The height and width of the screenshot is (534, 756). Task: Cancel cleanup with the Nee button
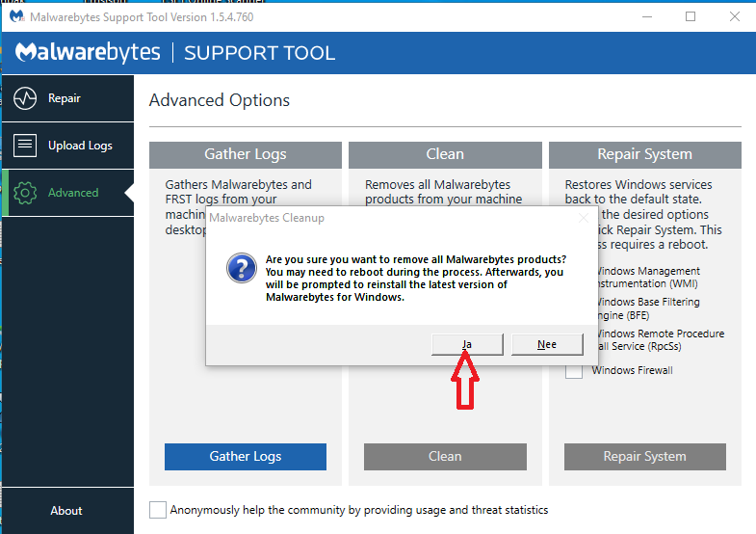coord(547,344)
